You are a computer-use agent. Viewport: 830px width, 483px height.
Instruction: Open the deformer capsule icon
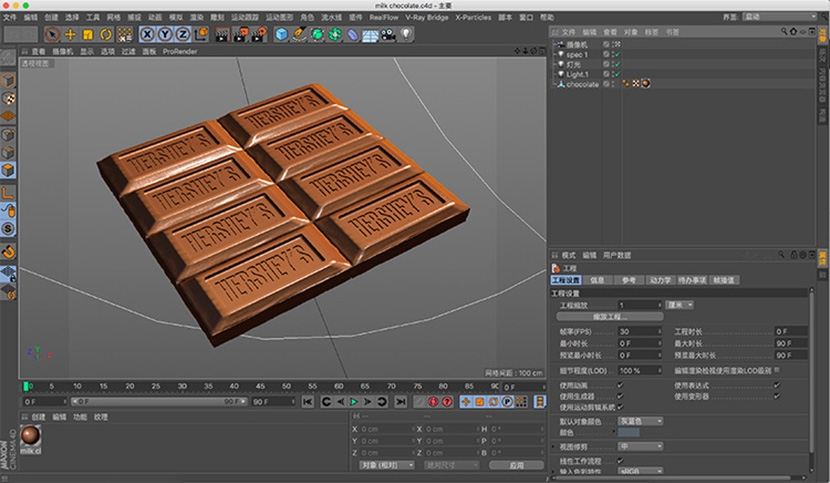[353, 34]
